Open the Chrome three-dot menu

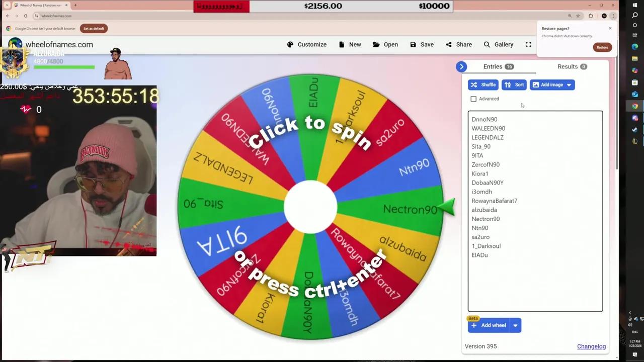click(x=613, y=16)
